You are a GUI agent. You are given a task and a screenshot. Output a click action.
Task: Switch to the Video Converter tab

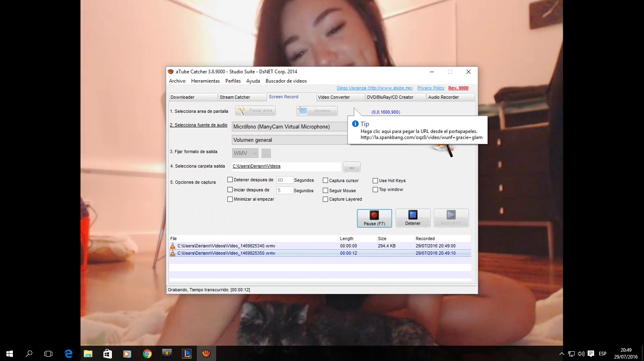pos(340,97)
